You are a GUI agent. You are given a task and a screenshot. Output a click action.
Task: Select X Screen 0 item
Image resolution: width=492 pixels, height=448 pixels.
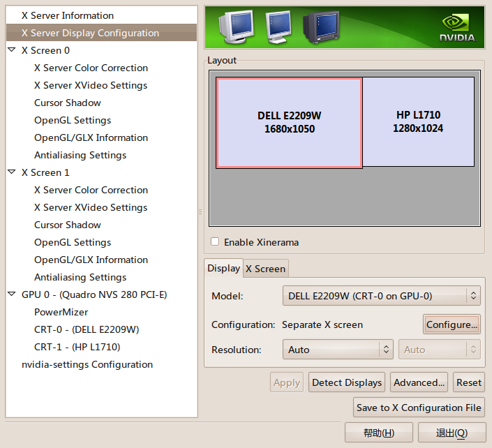(x=45, y=50)
